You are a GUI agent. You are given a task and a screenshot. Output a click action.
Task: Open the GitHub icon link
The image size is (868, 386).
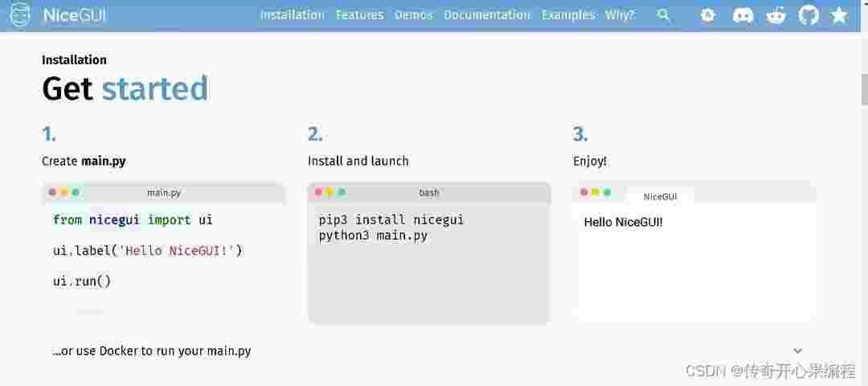point(809,15)
